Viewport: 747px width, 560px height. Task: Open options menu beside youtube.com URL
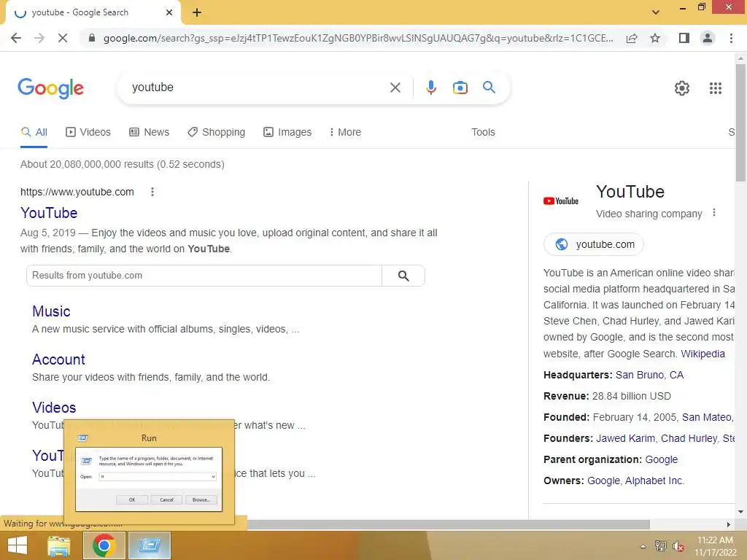pos(152,192)
